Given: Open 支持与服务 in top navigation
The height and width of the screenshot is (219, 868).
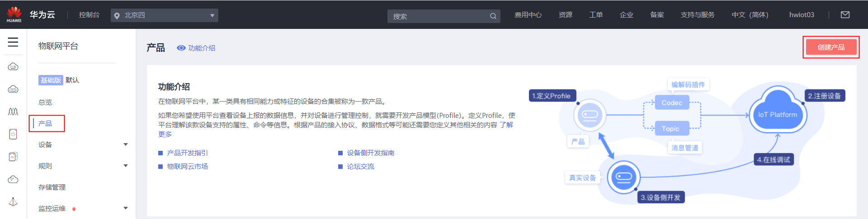Looking at the screenshot, I should [698, 15].
